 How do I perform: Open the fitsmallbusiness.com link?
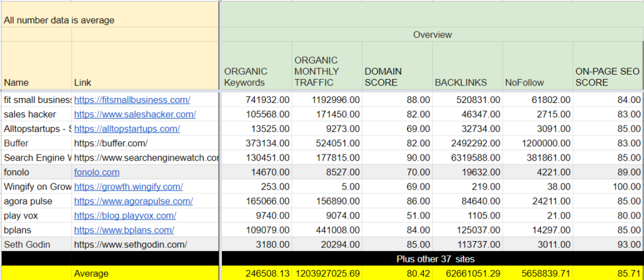[x=132, y=100]
